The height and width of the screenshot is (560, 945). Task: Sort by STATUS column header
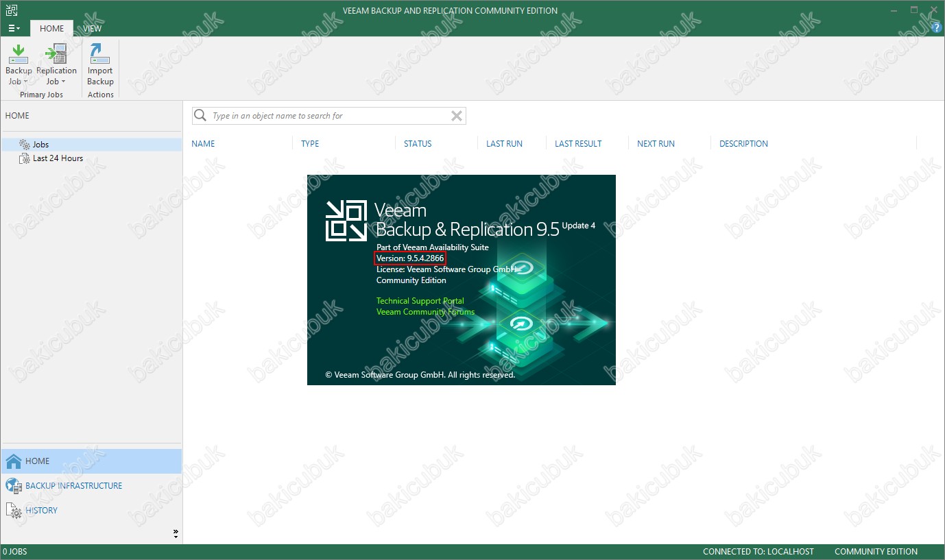click(418, 144)
